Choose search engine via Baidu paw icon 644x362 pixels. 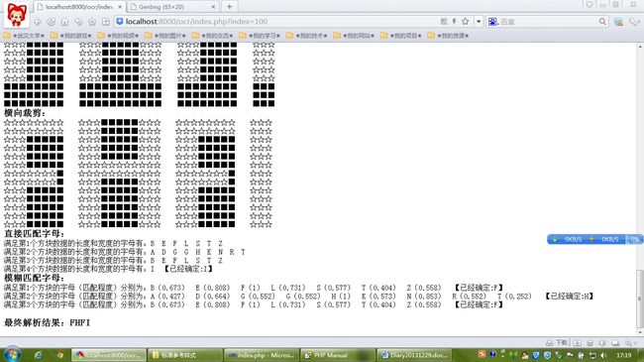[492, 22]
